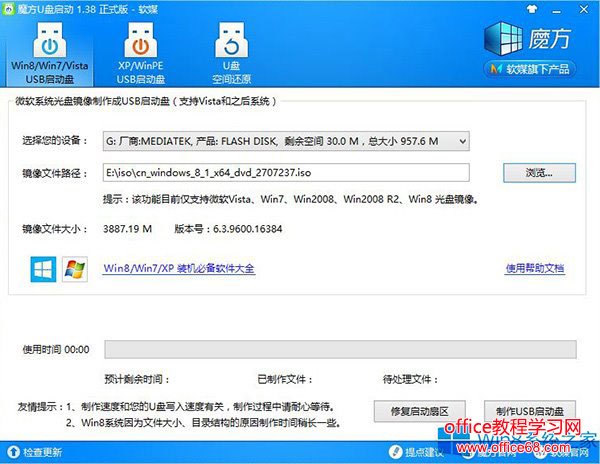600x464 pixels.
Task: Click the 选择您的设备 label
Action: (x=55, y=141)
